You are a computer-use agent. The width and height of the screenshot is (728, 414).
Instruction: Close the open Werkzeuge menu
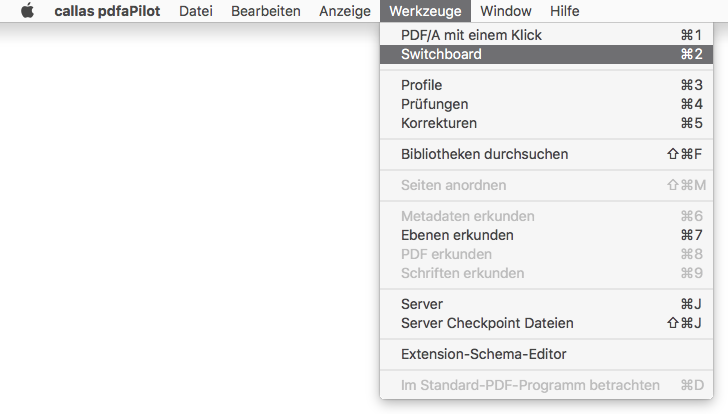coord(425,11)
